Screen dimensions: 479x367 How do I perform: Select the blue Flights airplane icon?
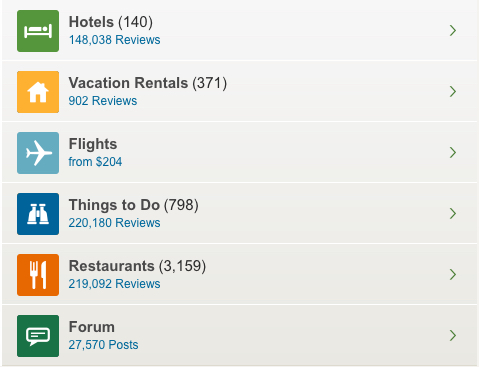38,153
